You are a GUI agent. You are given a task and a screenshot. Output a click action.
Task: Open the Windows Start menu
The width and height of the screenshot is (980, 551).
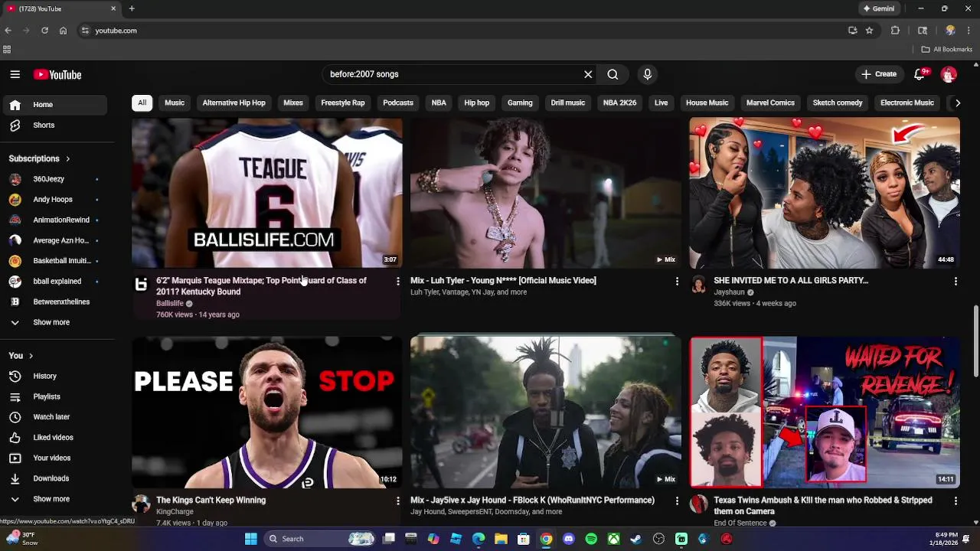(x=250, y=539)
